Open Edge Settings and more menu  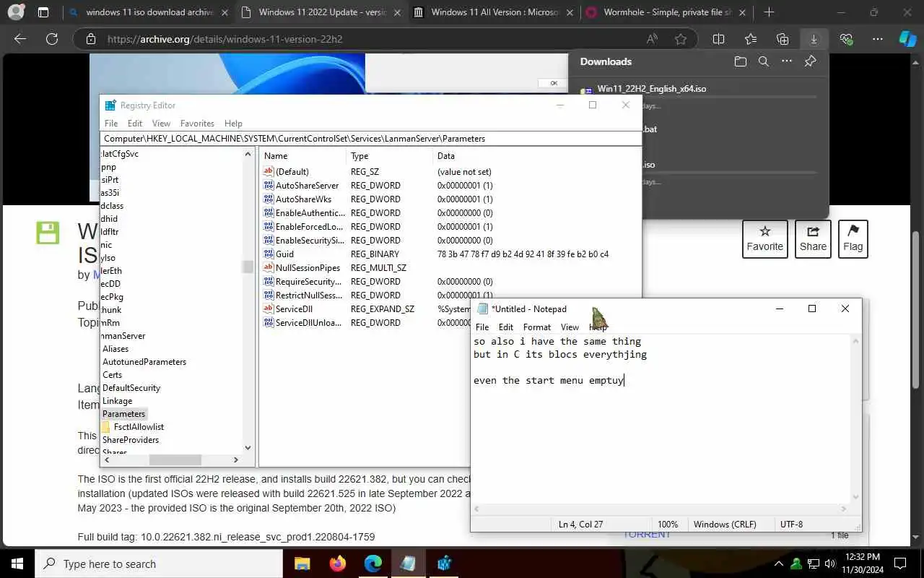pos(878,39)
